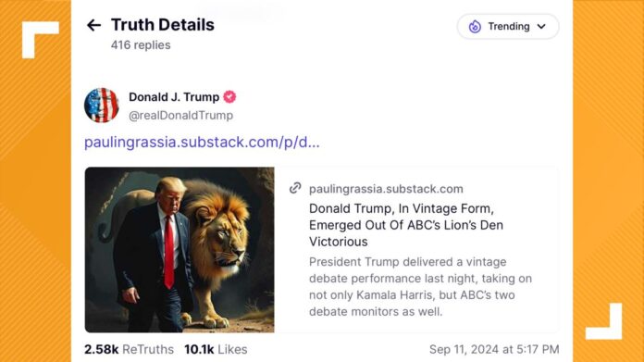The image size is (644, 362).
Task: Click the white corner bracket graphic top-left
Action: [x=41, y=40]
